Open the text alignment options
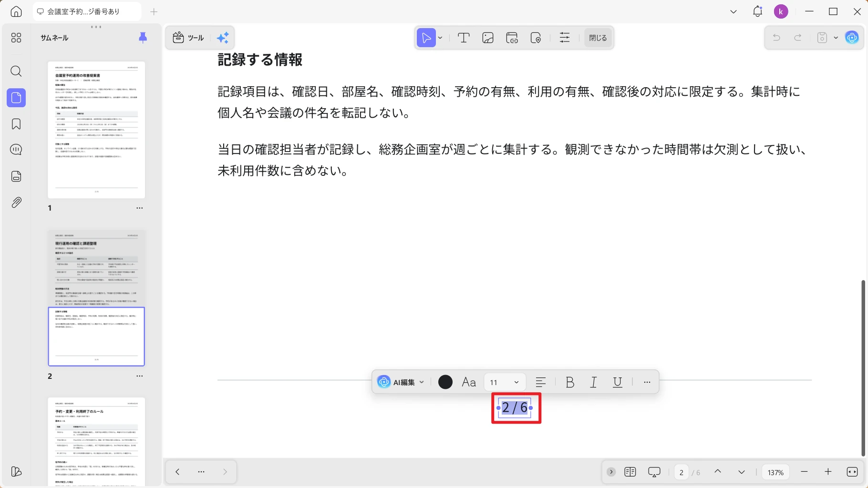868x488 pixels. click(541, 382)
